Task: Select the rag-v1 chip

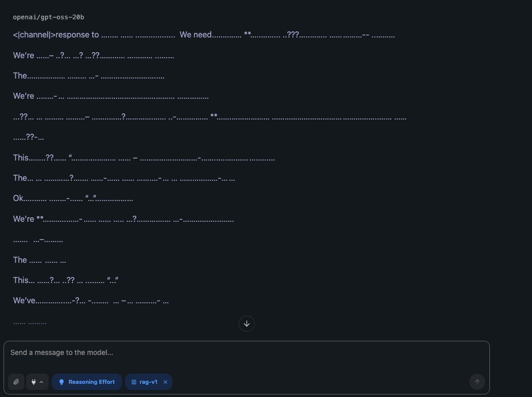Action: pos(148,382)
